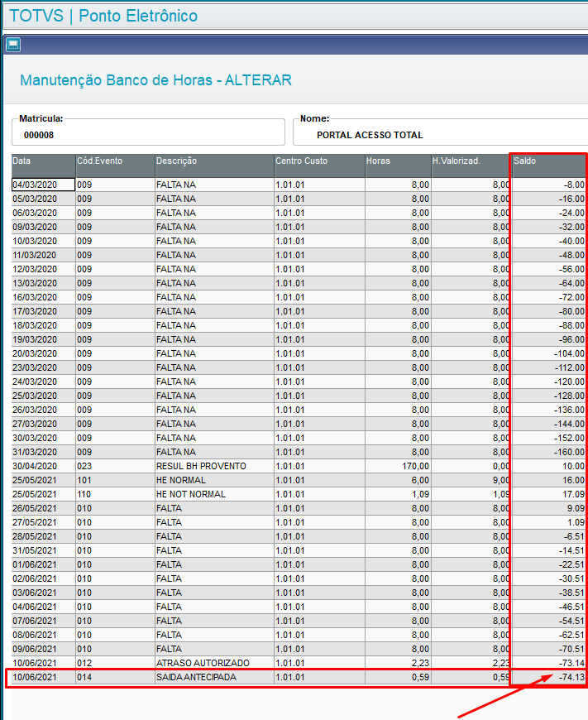Select the date cell 13/03/2020
This screenshot has height=720, width=588.
coord(44,283)
